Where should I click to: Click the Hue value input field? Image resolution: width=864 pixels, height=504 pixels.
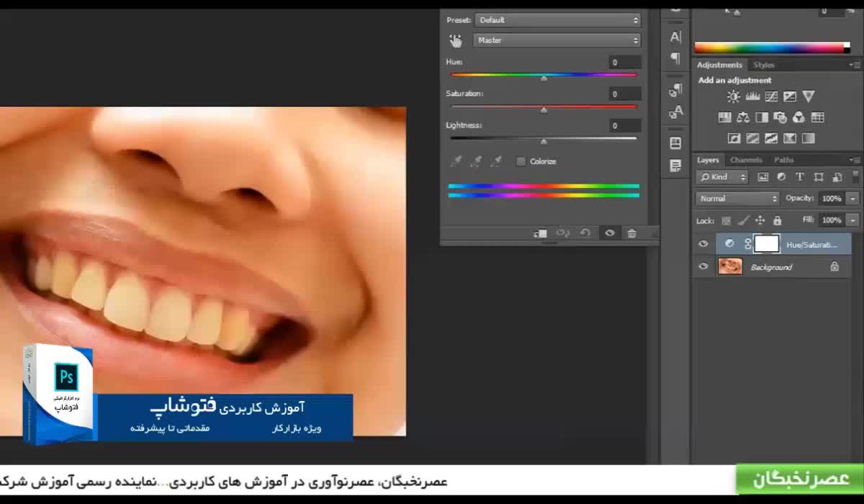[623, 63]
